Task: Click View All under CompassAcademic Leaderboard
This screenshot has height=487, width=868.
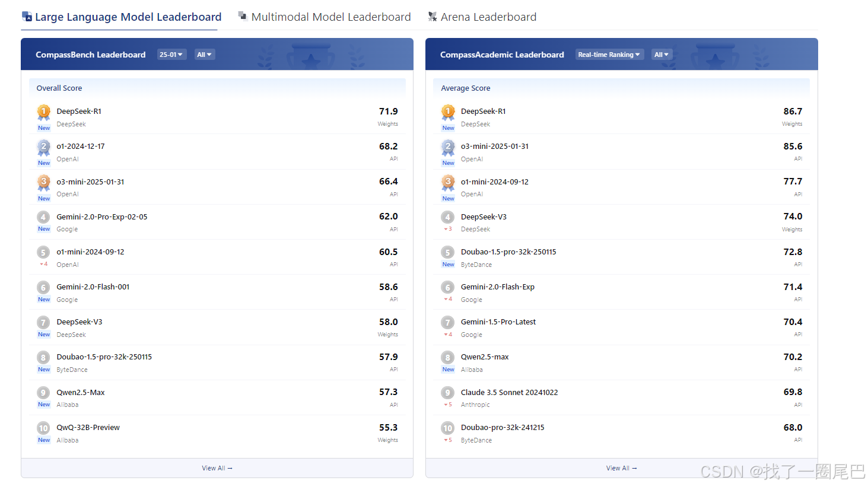Action: click(622, 468)
